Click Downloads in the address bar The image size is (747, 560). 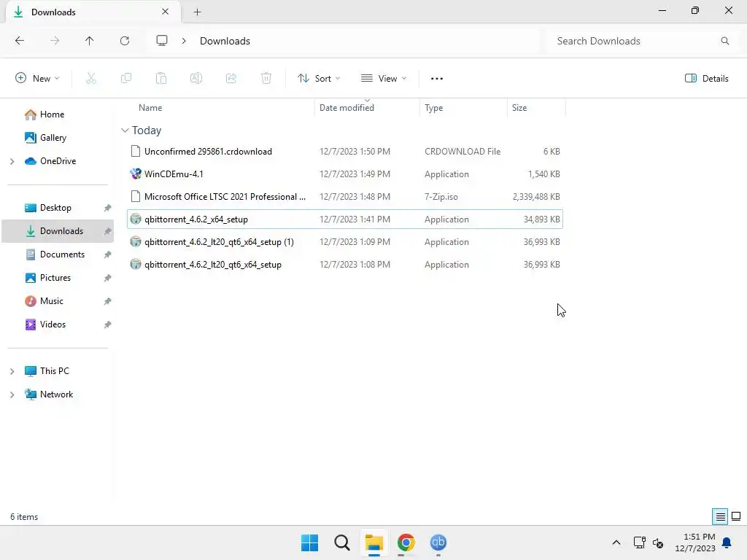click(x=225, y=41)
